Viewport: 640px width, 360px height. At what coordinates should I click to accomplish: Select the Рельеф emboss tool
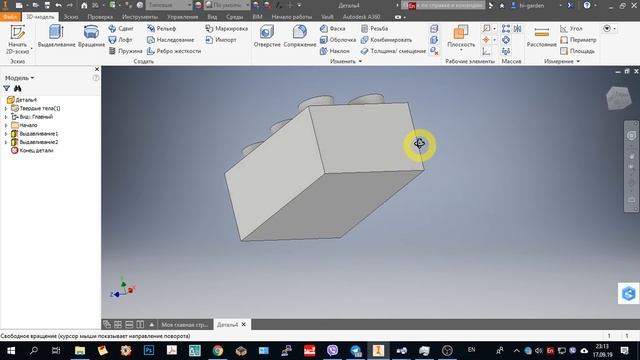(162, 29)
